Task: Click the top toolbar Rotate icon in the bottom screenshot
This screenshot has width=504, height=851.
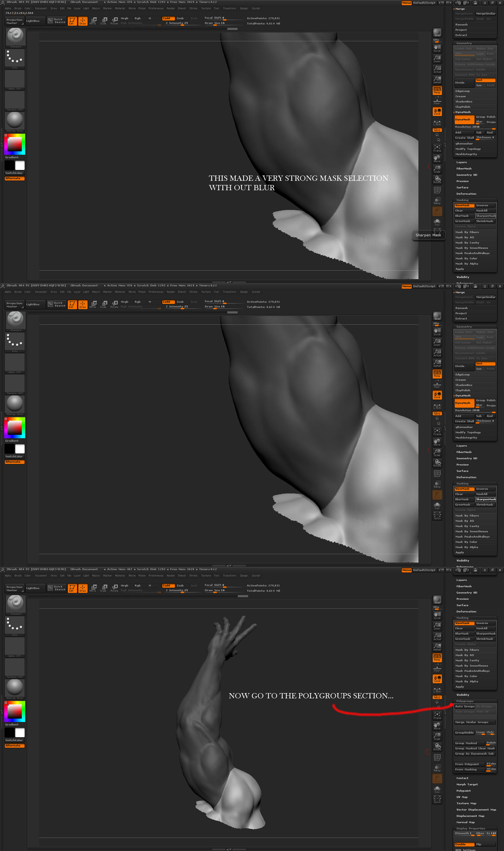Action: tap(114, 588)
